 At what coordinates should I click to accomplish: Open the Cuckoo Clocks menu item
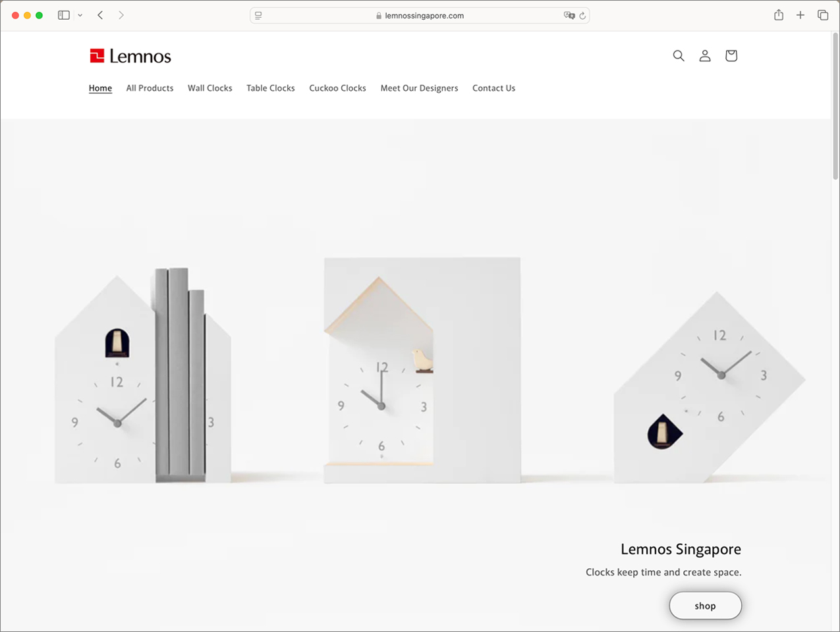(x=337, y=88)
